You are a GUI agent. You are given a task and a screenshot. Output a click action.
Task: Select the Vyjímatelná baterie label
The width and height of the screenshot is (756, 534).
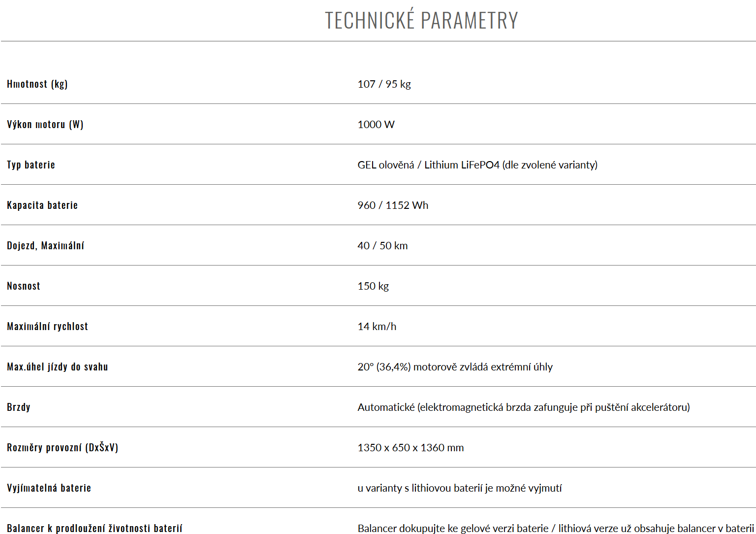click(x=49, y=488)
